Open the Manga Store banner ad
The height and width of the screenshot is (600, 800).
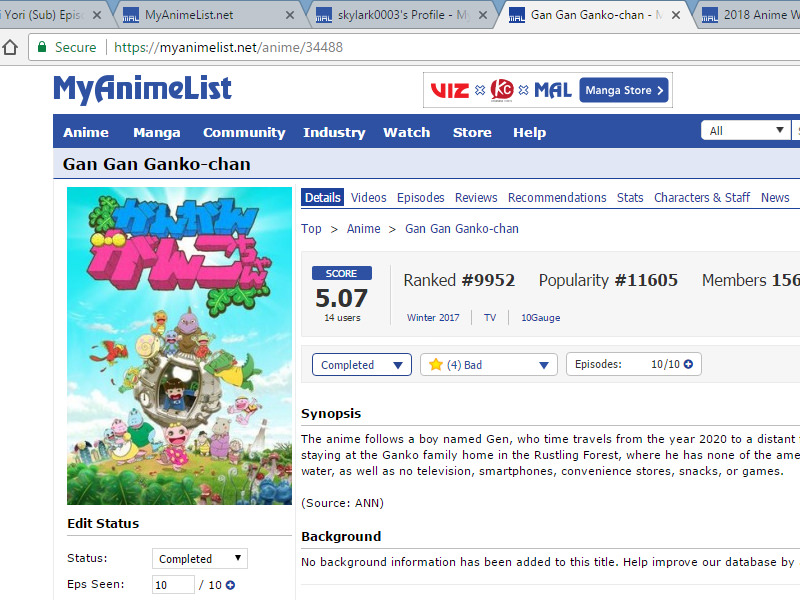(547, 90)
